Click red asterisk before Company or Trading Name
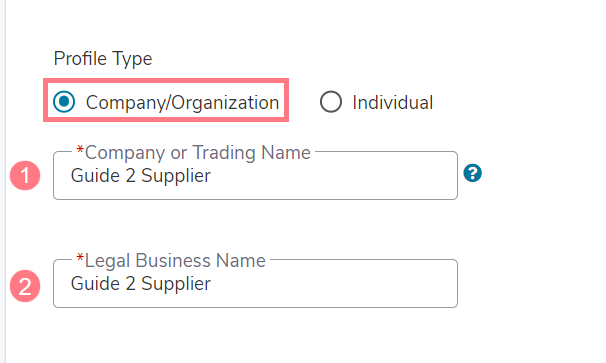Screen dimensions: 606x363 (x=80, y=150)
